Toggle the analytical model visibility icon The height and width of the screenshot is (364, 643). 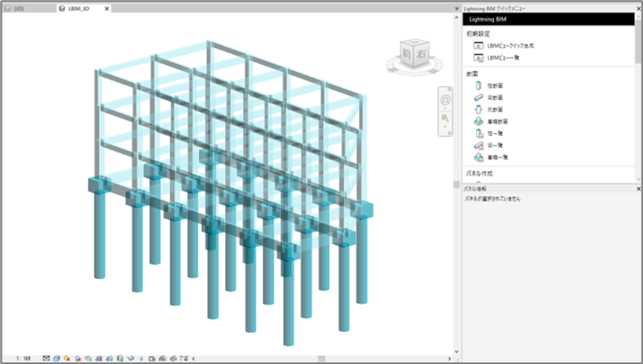pos(162,358)
